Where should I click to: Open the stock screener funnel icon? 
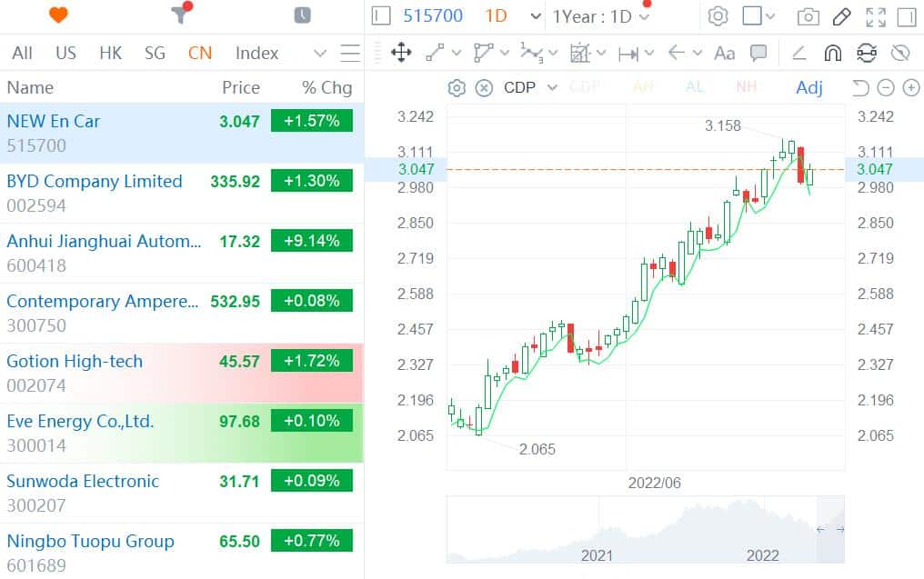[x=179, y=15]
